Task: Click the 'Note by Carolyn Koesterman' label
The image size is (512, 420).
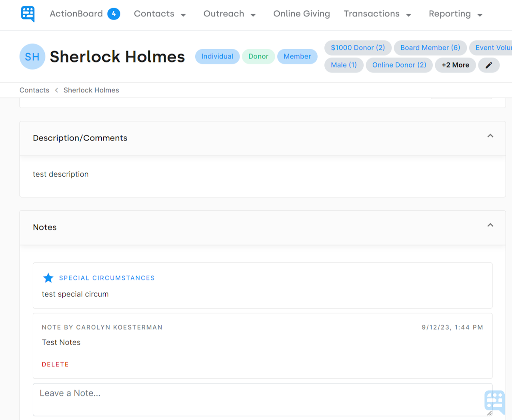Action: point(102,327)
